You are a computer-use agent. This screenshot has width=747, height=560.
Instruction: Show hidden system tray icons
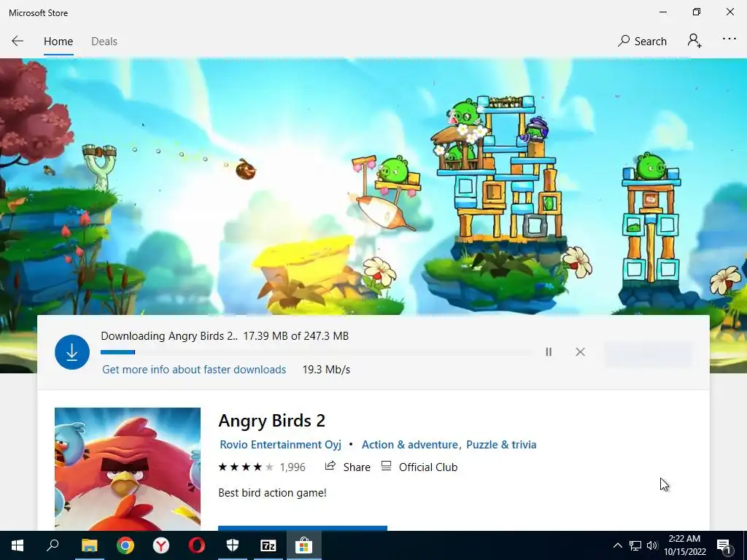[617, 545]
